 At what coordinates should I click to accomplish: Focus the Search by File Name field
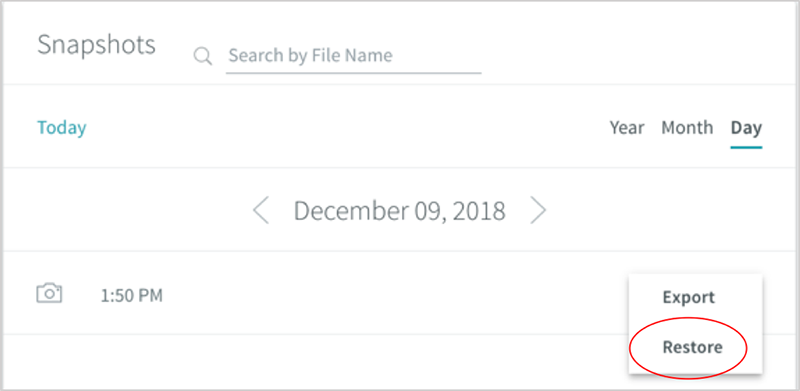(x=353, y=55)
